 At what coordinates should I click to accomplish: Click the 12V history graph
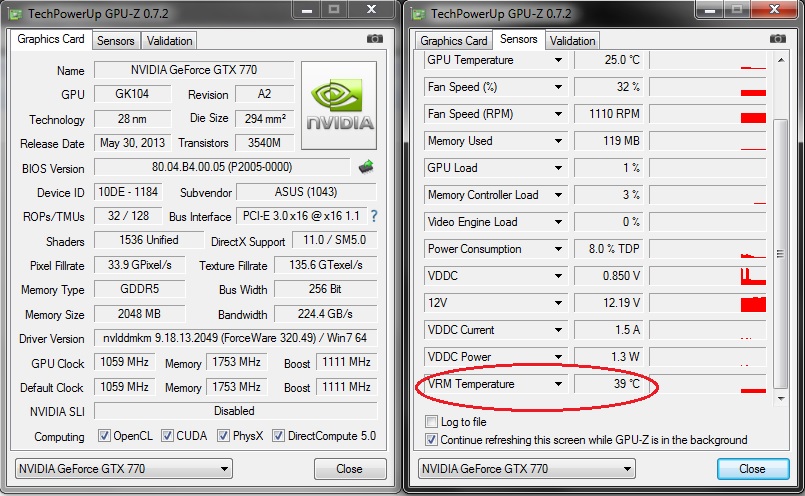coord(708,303)
